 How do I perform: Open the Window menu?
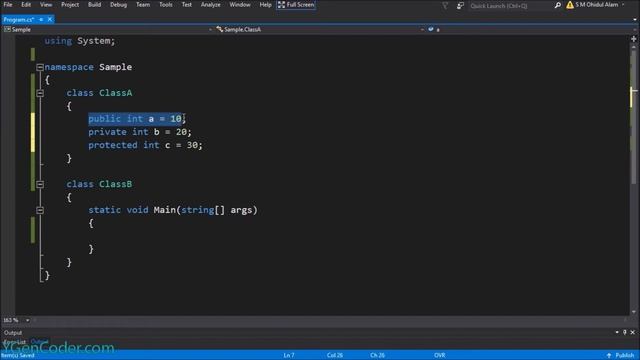point(240,5)
